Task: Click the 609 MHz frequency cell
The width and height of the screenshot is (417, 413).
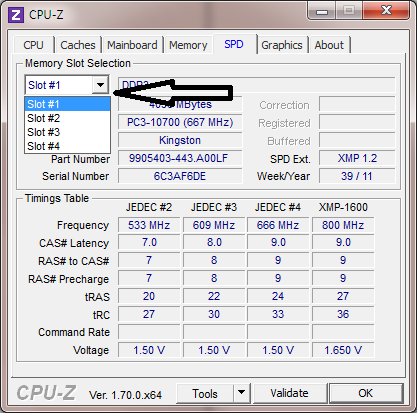Action: [x=214, y=225]
